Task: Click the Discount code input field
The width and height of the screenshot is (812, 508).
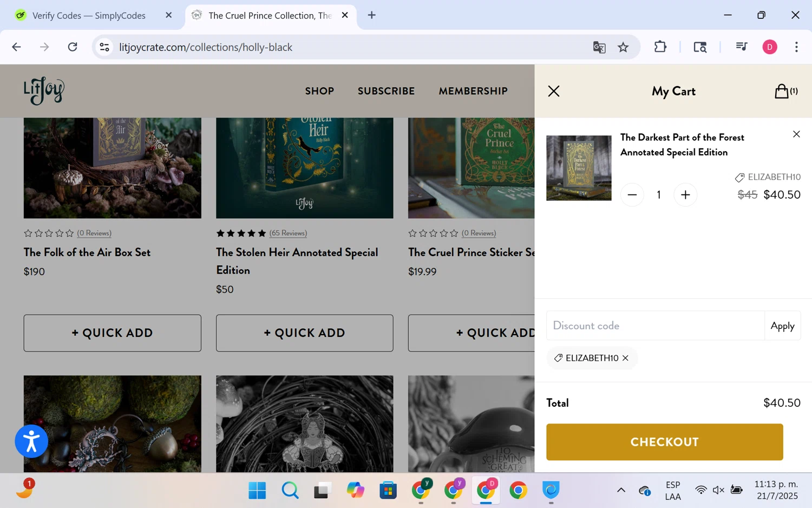Action: (x=655, y=325)
